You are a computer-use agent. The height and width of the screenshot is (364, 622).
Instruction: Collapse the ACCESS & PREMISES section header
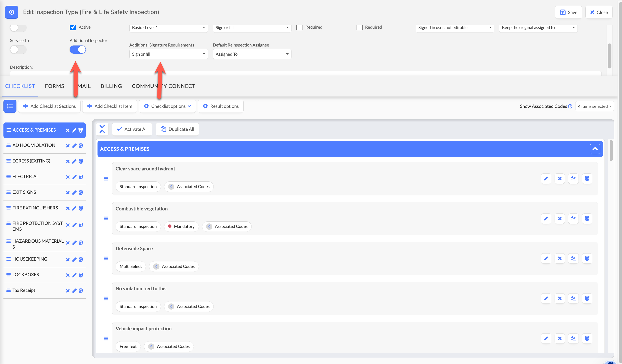(x=595, y=149)
